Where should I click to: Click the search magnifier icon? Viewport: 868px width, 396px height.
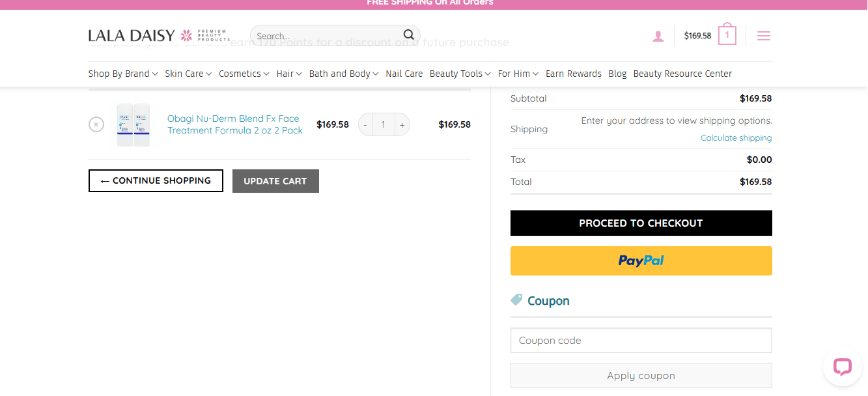(408, 35)
